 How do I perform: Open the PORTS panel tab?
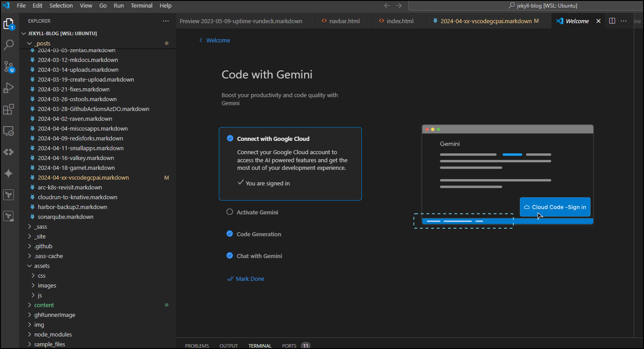point(289,346)
